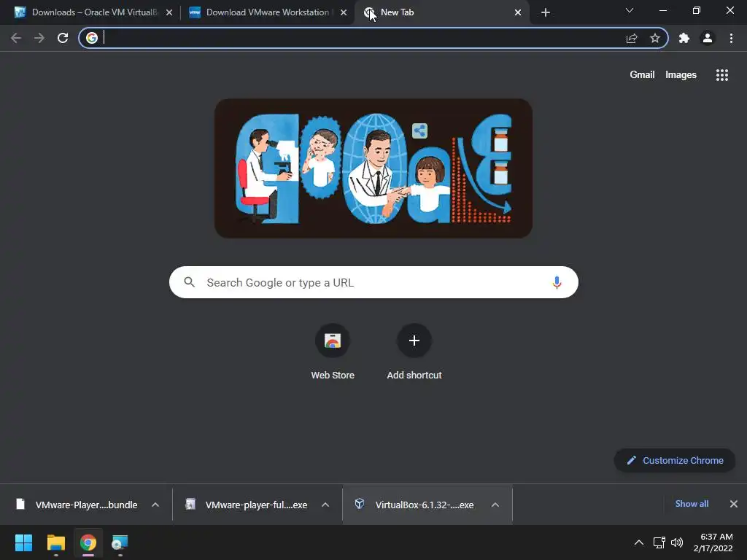Image resolution: width=747 pixels, height=560 pixels.
Task: Open File Explorer from taskbar
Action: click(x=55, y=542)
